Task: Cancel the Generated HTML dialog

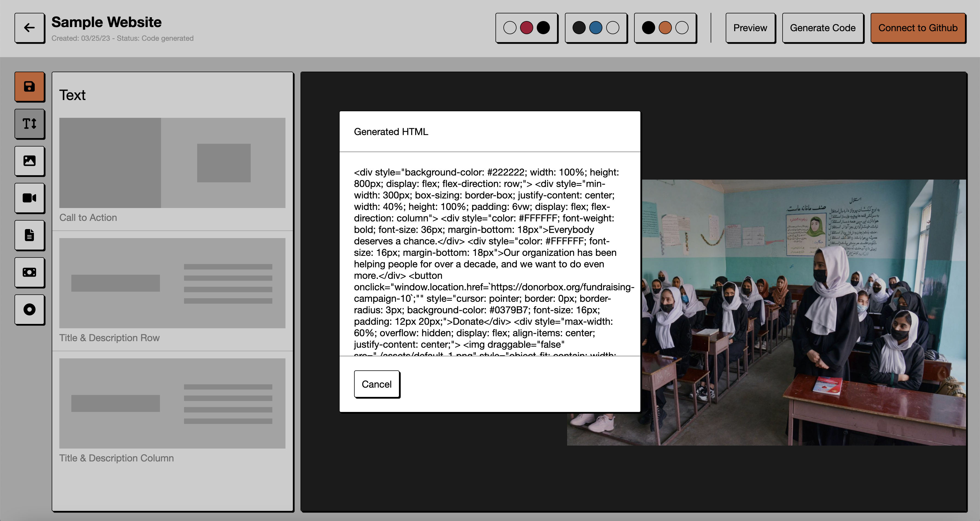Action: coord(376,384)
